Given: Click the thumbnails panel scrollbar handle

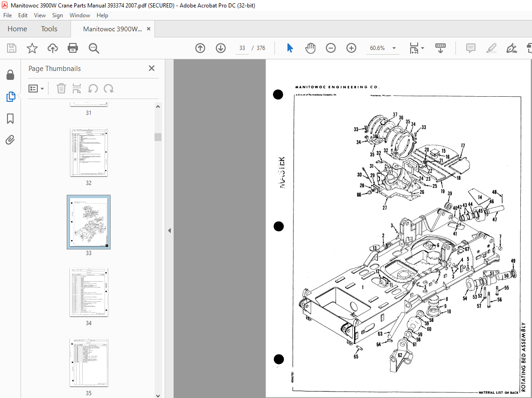Looking at the screenshot, I should 158,137.
